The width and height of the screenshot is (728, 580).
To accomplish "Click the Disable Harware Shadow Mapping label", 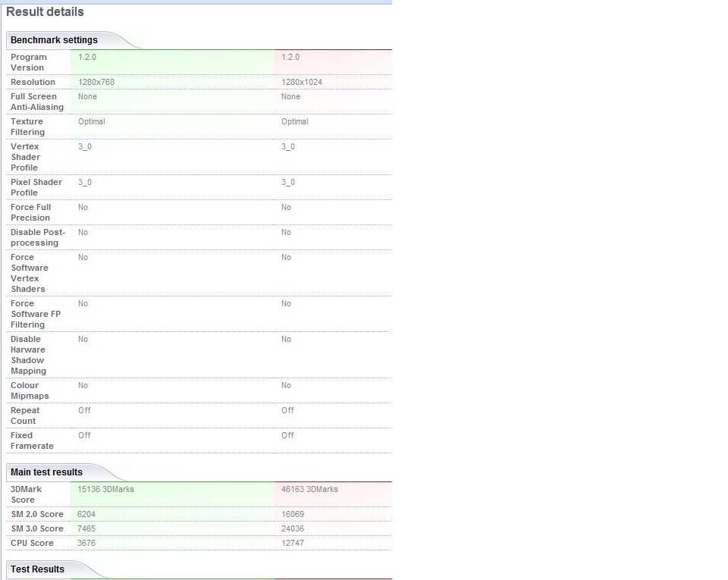I will click(x=28, y=355).
